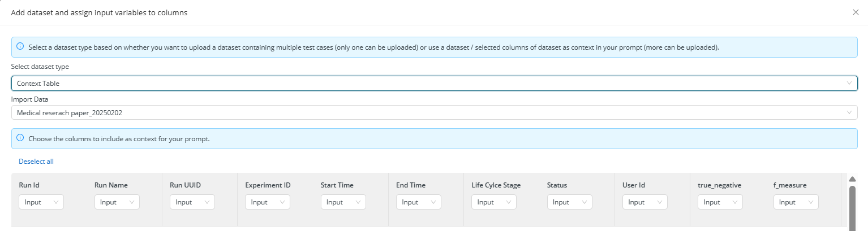
Task: Change the Run Name column type dropdown
Action: [x=117, y=202]
